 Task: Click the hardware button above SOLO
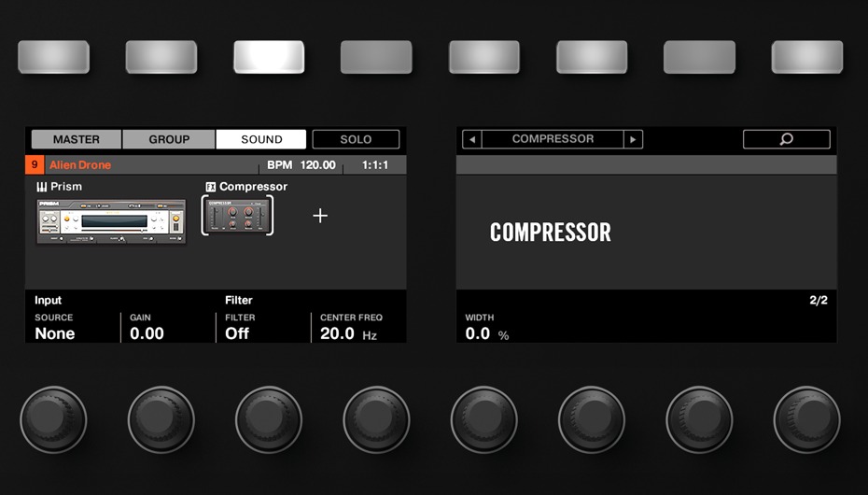376,57
